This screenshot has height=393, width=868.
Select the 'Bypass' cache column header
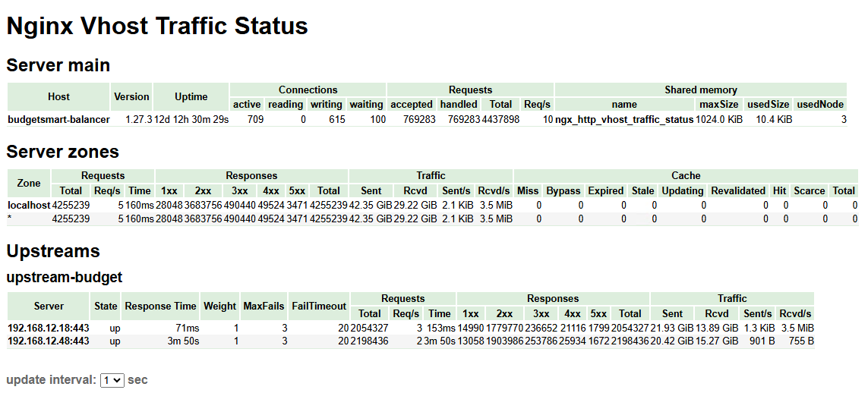click(x=563, y=190)
